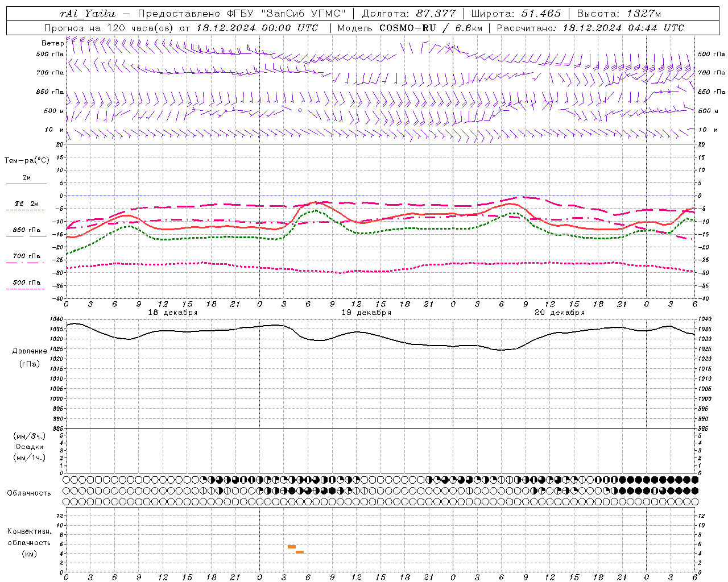Viewport: 728px width, 582px height.
Task: Click the 500 гПа dotted legend line
Action: point(26,289)
